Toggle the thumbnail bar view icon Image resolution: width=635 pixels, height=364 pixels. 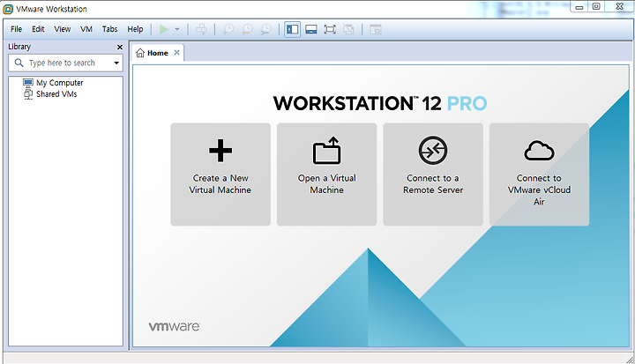pos(311,30)
